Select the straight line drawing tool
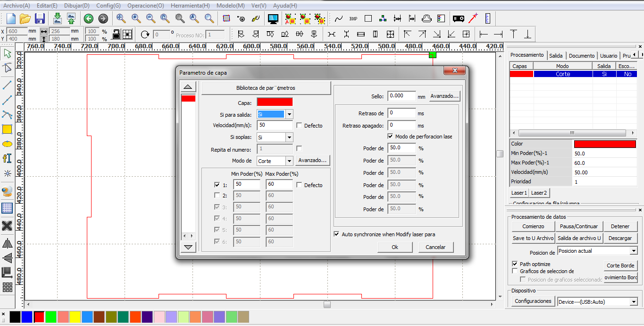This screenshot has height=326, width=644. tap(7, 85)
